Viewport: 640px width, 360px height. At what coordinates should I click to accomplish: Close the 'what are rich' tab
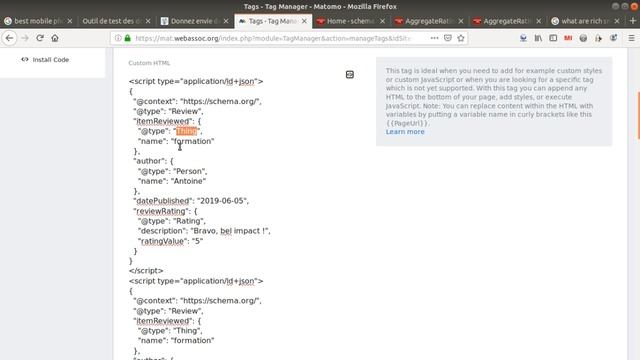point(617,21)
